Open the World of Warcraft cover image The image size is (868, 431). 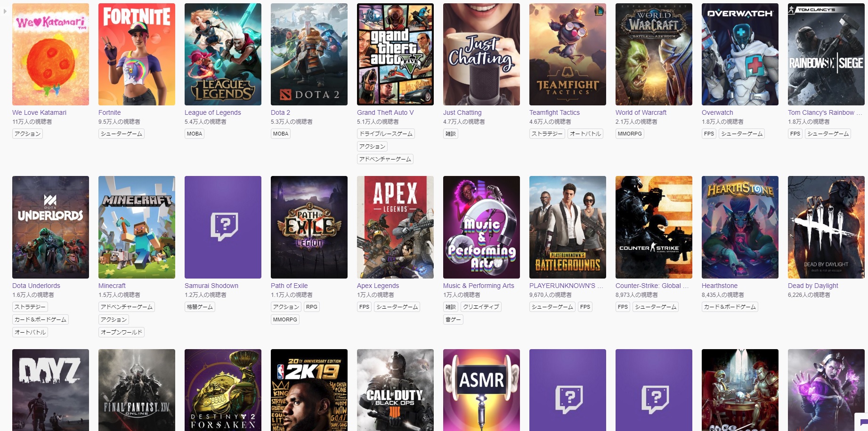point(654,55)
